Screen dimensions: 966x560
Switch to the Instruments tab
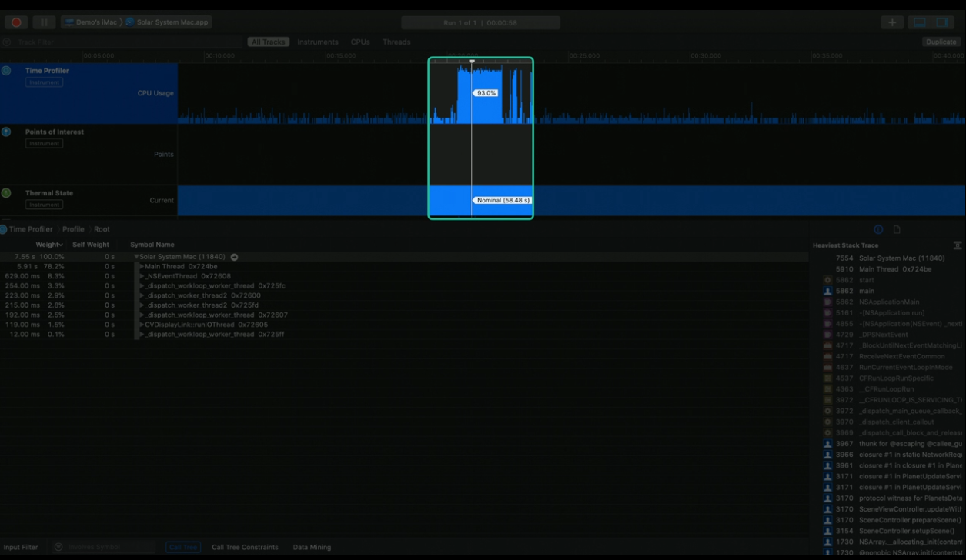(318, 42)
